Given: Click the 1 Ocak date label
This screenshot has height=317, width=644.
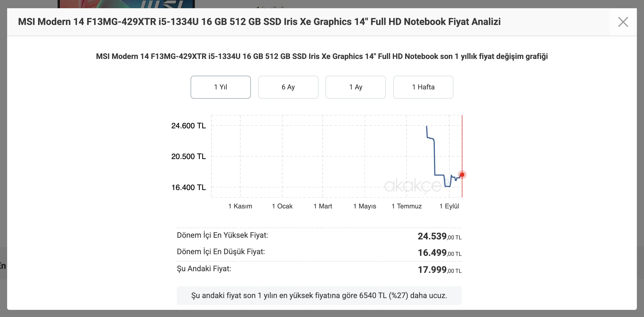Looking at the screenshot, I should pyautogui.click(x=282, y=206).
